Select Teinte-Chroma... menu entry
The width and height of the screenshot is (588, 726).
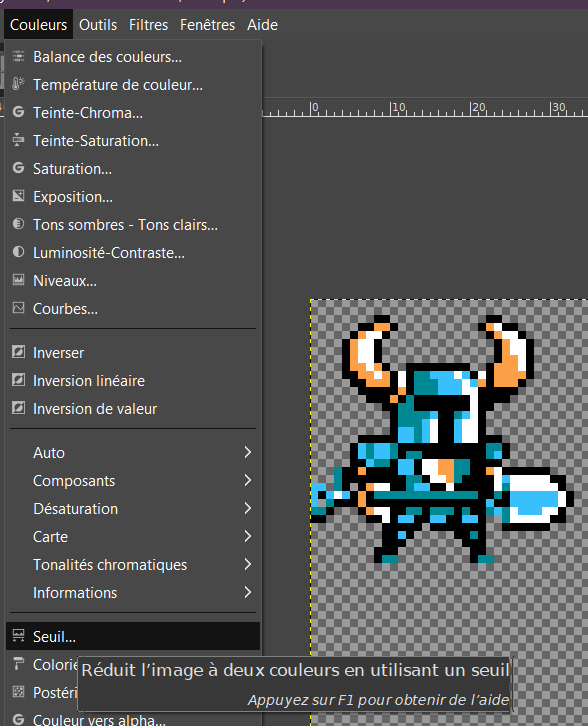(x=133, y=113)
